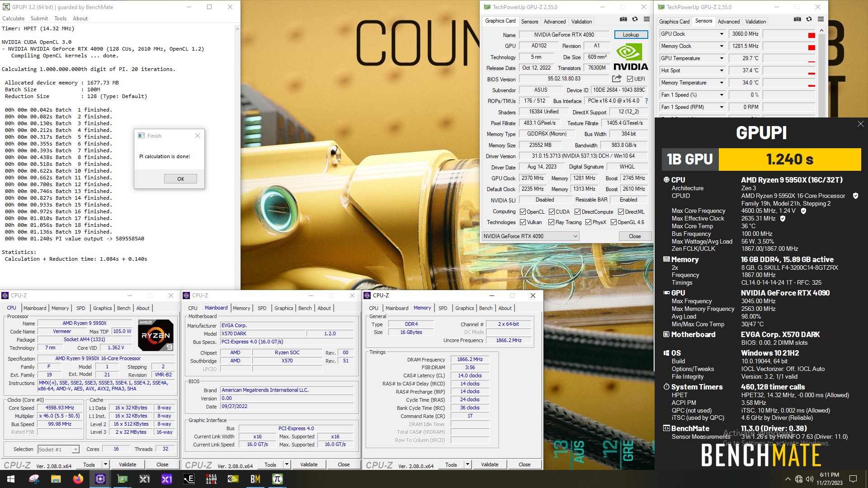Click the Bus Interface question mark icon
The height and width of the screenshot is (488, 868).
pos(646,101)
